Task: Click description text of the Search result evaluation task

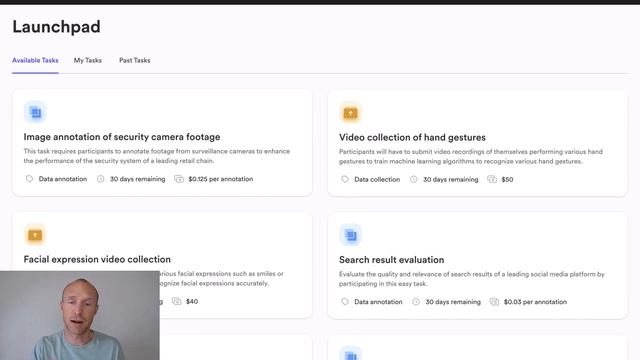Action: [x=472, y=279]
